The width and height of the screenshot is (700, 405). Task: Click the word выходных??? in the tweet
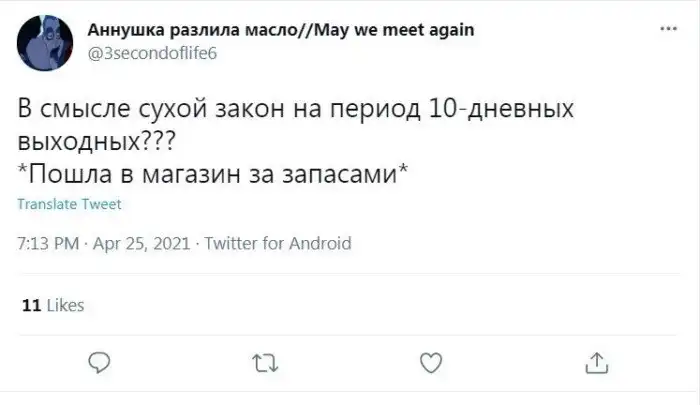[x=91, y=139]
